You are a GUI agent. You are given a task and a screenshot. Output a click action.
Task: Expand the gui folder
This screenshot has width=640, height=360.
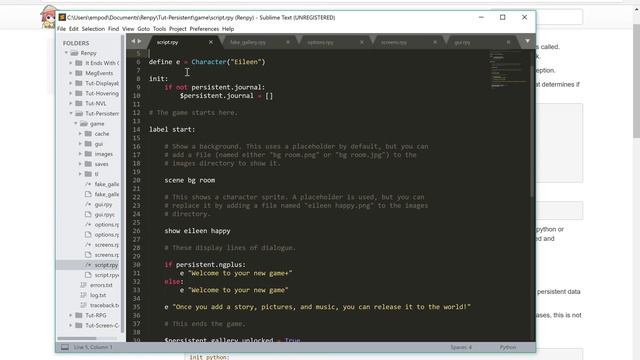click(x=80, y=144)
